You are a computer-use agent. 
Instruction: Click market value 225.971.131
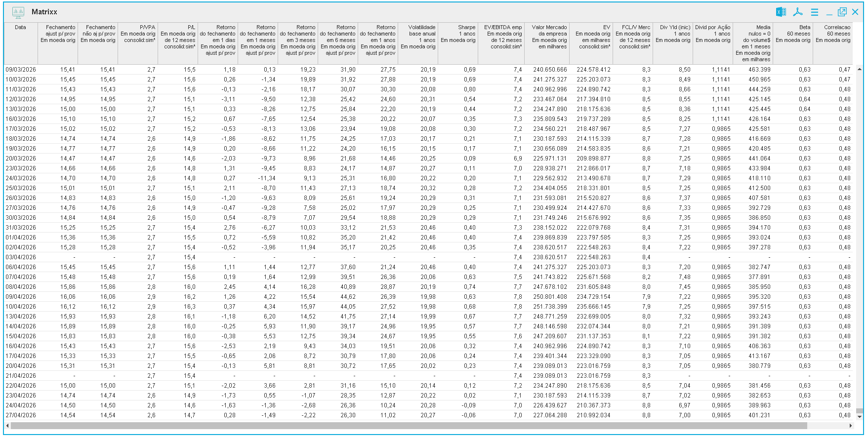pyautogui.click(x=550, y=159)
